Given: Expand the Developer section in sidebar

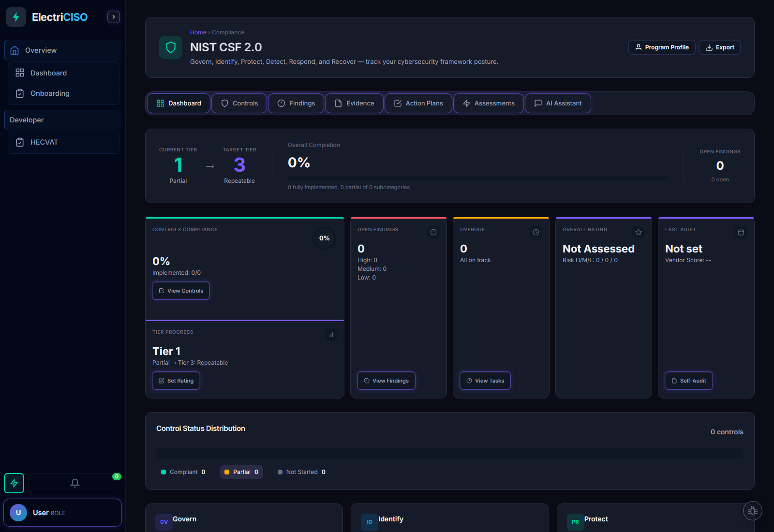Looking at the screenshot, I should coord(62,119).
